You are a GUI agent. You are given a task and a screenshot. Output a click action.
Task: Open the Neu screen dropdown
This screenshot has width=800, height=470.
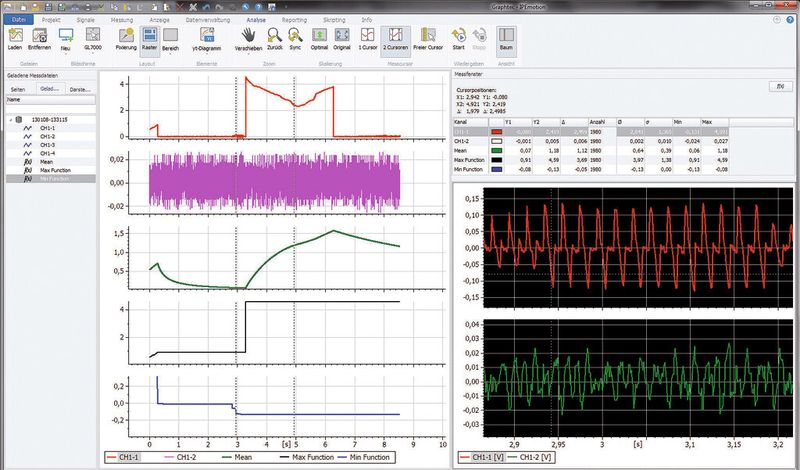point(66,53)
